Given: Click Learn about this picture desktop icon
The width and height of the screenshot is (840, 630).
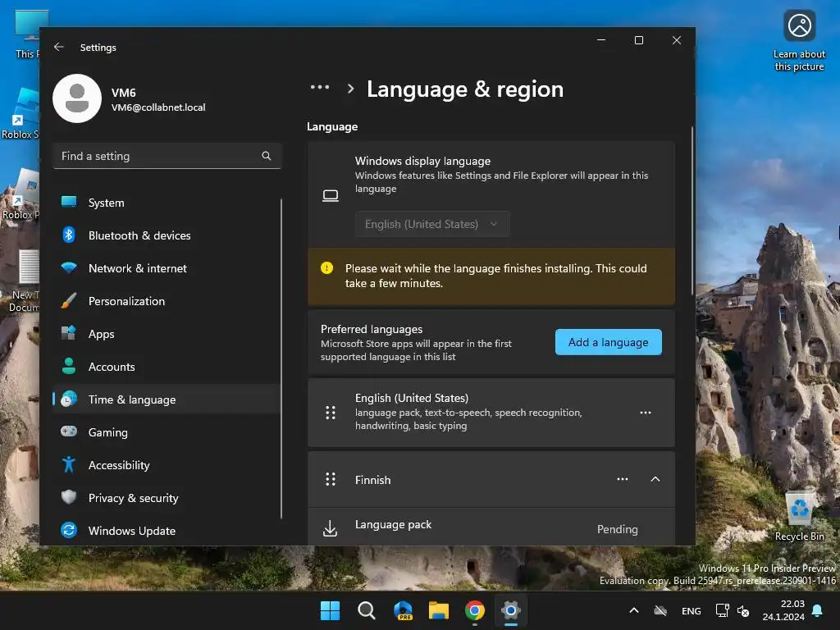Looking at the screenshot, I should tap(799, 41).
